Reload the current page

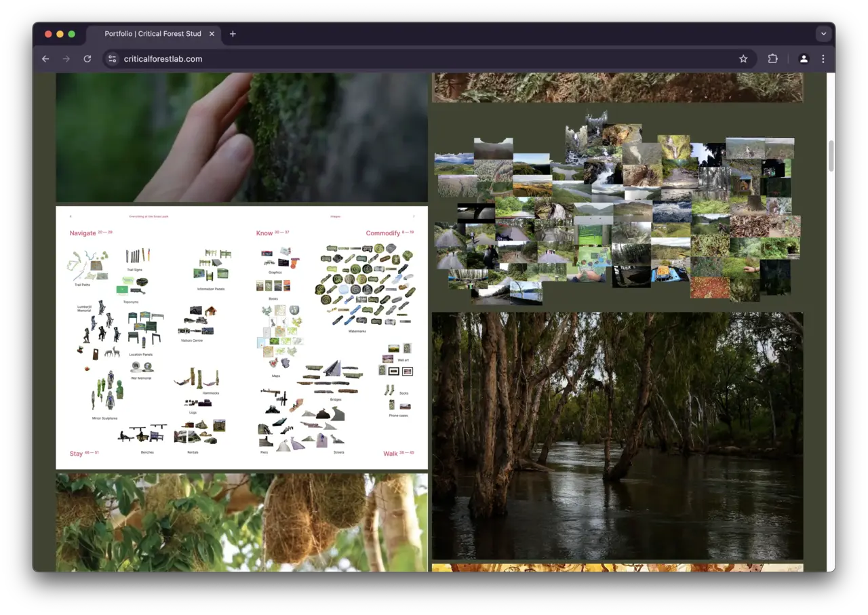click(x=87, y=59)
